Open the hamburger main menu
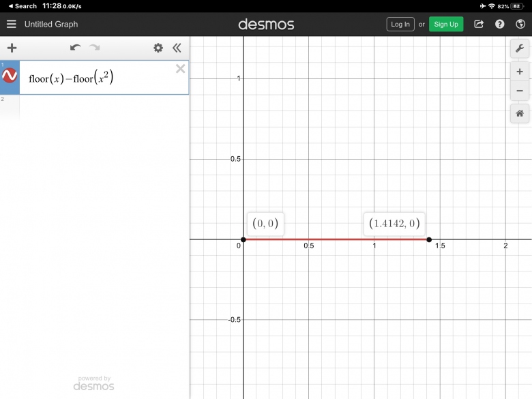The image size is (532, 399). click(11, 24)
